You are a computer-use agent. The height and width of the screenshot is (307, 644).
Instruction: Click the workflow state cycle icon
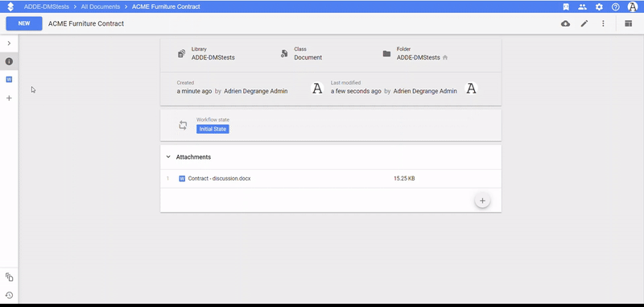183,126
